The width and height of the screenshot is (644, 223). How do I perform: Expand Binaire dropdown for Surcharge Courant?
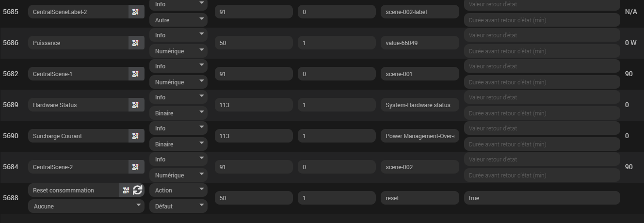click(178, 144)
